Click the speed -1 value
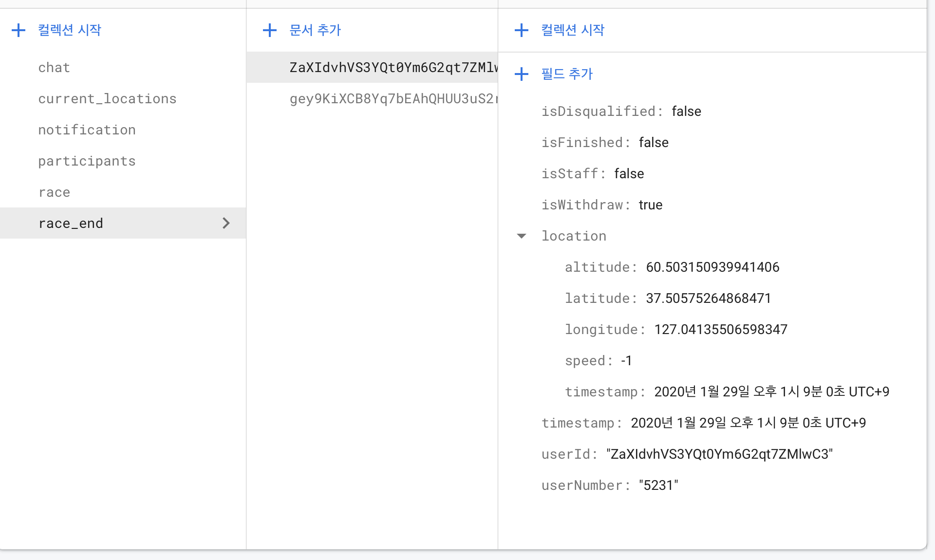The image size is (935, 560). pyautogui.click(x=626, y=361)
